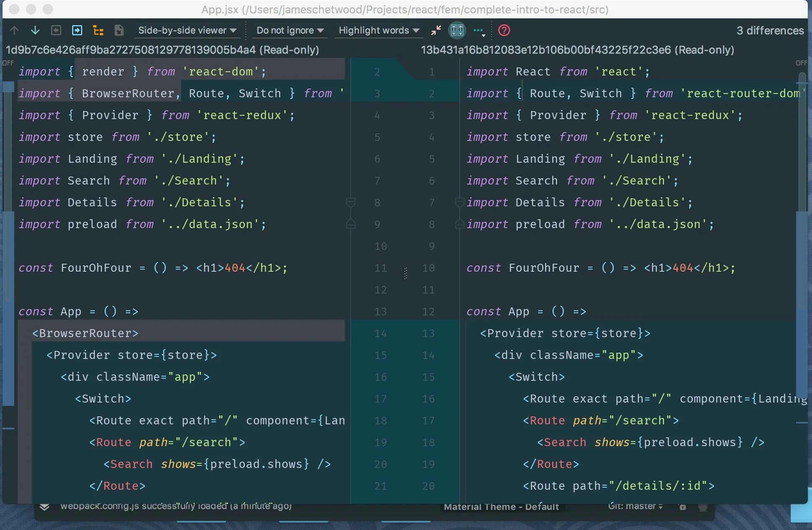The image size is (812, 530).
Task: Click tool window toggle icon in background status bar
Action: click(44, 507)
